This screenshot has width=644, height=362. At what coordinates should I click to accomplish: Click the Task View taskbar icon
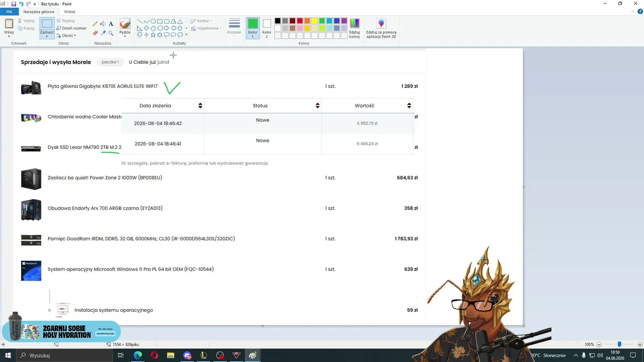(121, 355)
